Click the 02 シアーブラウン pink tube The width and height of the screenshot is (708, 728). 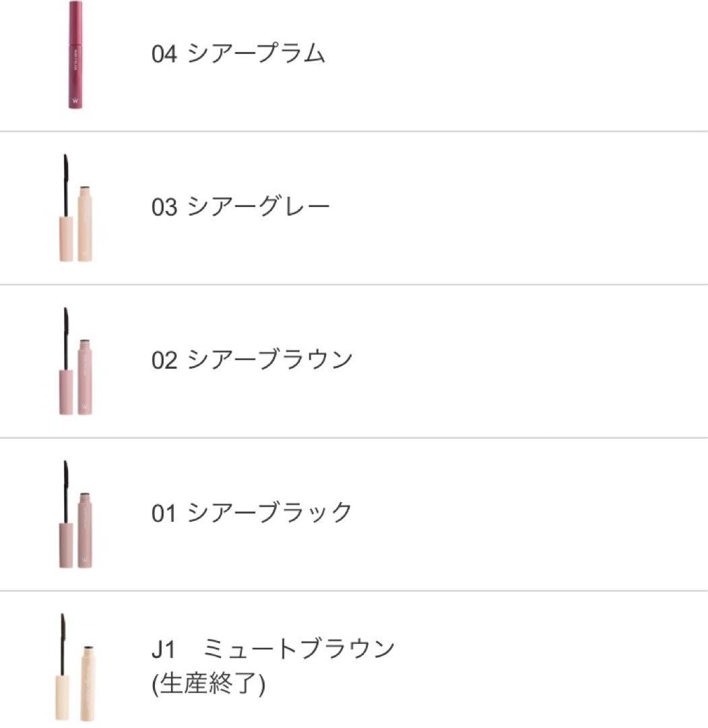85,376
